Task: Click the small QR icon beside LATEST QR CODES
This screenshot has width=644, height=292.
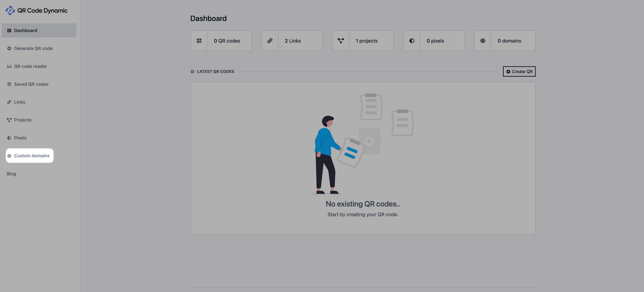Action: [193, 72]
